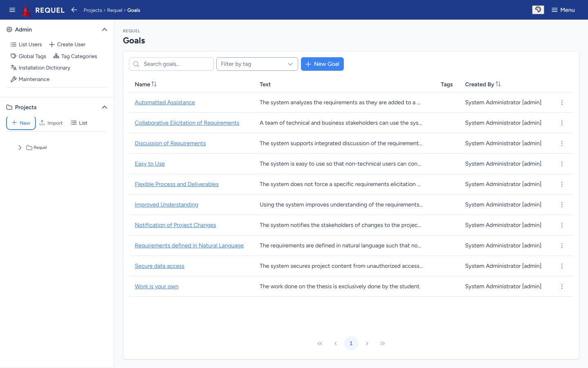
Task: Open Automatted Assistance goal link
Action: (165, 103)
